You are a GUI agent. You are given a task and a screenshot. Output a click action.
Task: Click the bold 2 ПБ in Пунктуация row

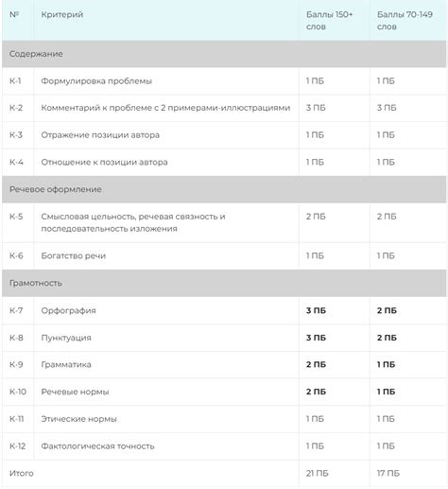pos(387,338)
